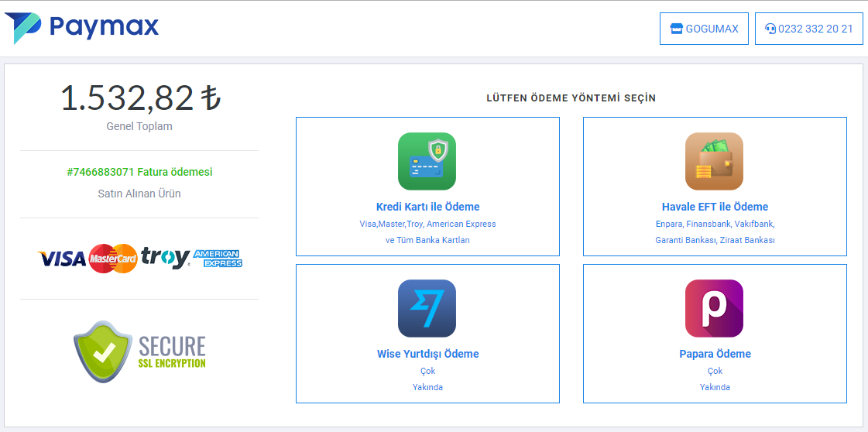This screenshot has height=432, width=868.
Task: Click Enpara, Finansbank, Vakıfbank text
Action: [715, 224]
